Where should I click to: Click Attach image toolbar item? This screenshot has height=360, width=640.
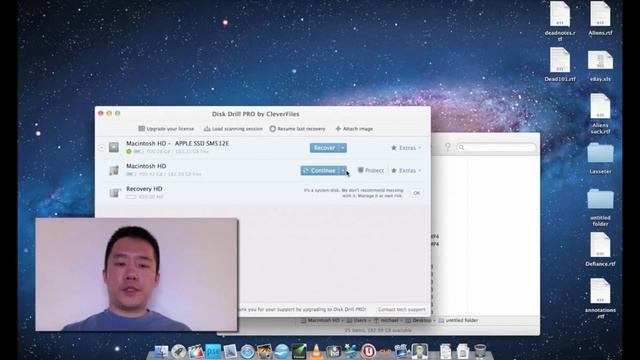tap(354, 129)
